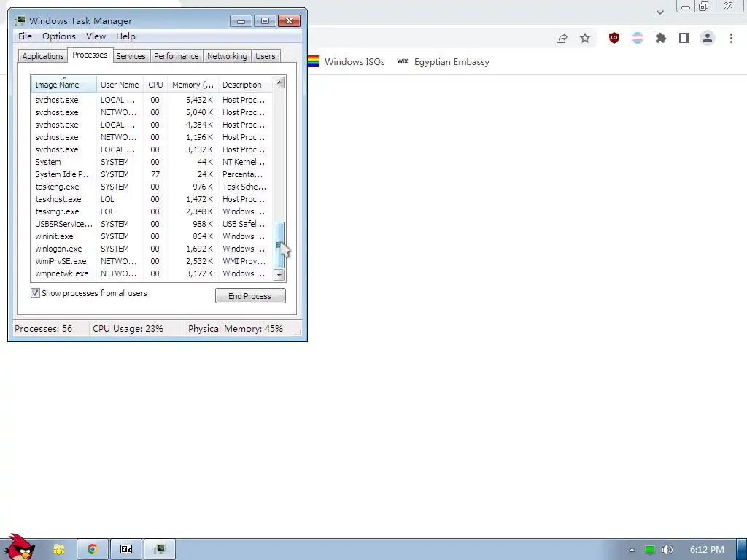
Task: Select the WmiPrvSE.exe process
Action: point(152,261)
